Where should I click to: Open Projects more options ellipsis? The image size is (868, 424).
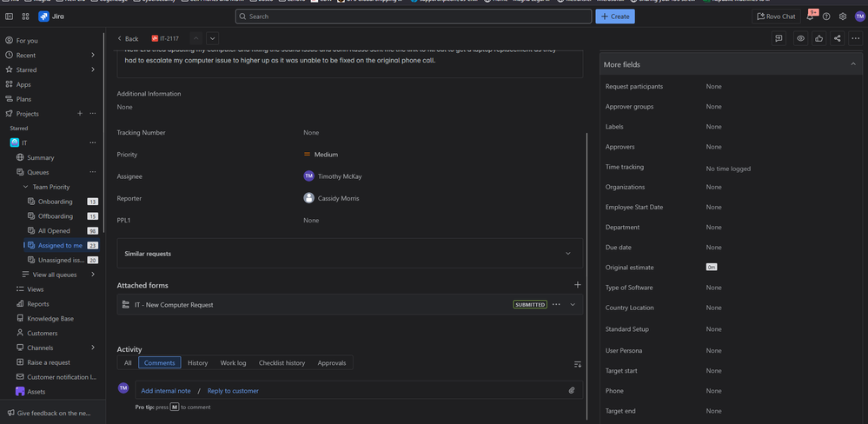coord(92,114)
